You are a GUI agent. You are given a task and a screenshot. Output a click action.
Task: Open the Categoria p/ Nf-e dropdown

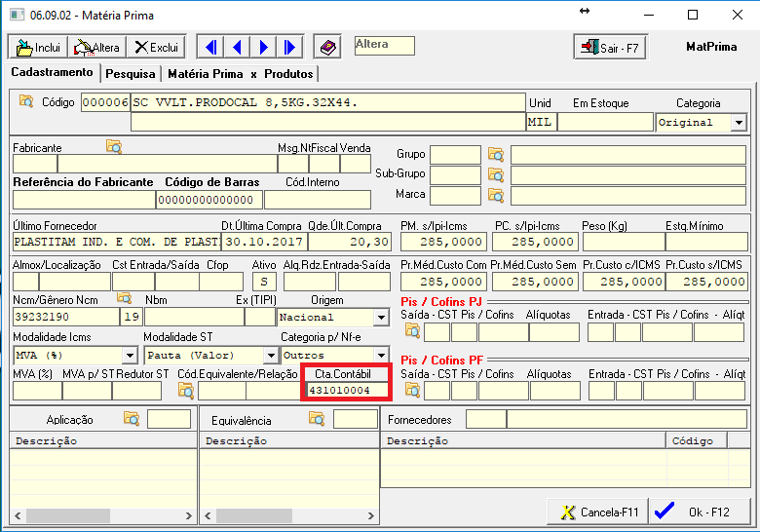380,356
